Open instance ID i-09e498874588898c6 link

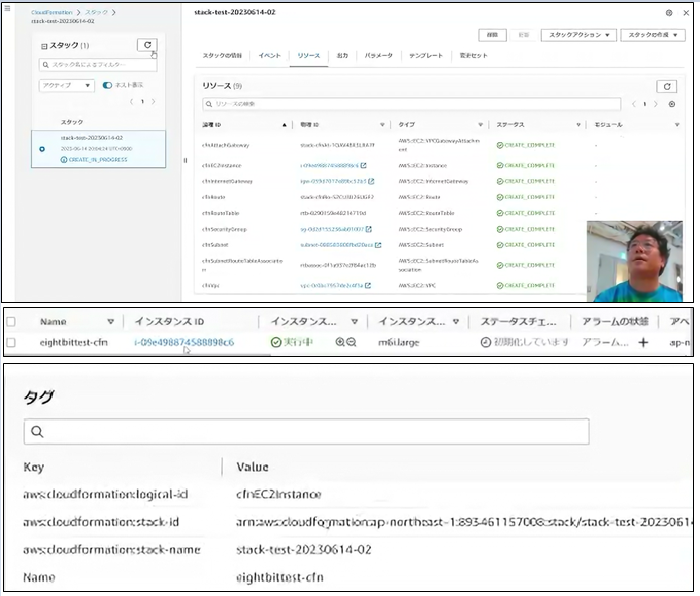(183, 342)
